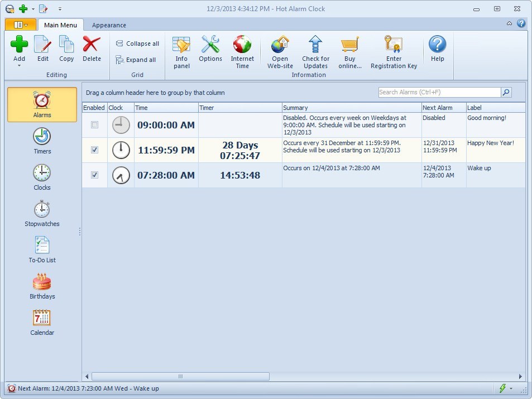Viewport: 532px width, 399px height.
Task: Uncheck the 07:28:00 AM Wake up alarm
Action: (94, 175)
